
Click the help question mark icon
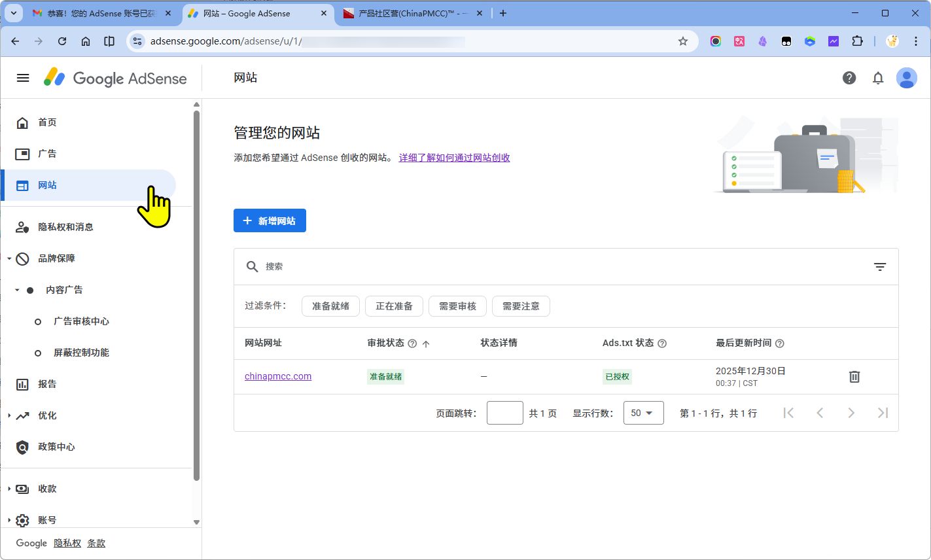click(849, 78)
